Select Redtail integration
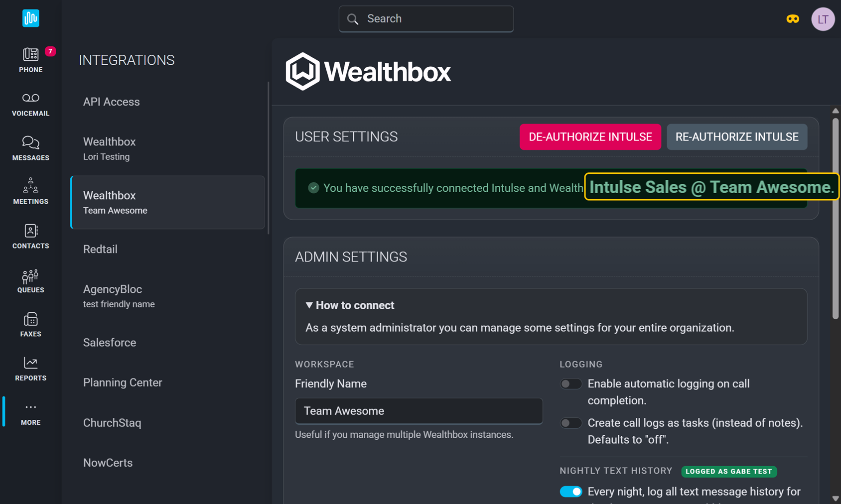Image resolution: width=841 pixels, height=504 pixels. pyautogui.click(x=167, y=249)
